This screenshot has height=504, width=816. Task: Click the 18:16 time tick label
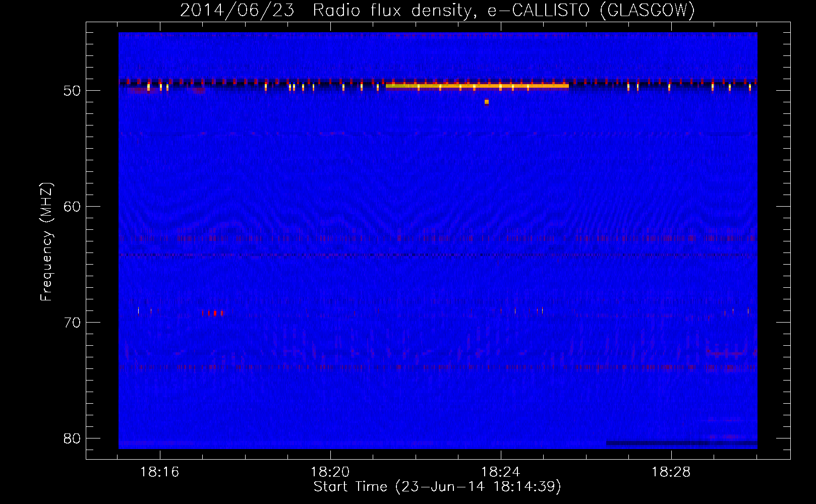[x=160, y=472]
